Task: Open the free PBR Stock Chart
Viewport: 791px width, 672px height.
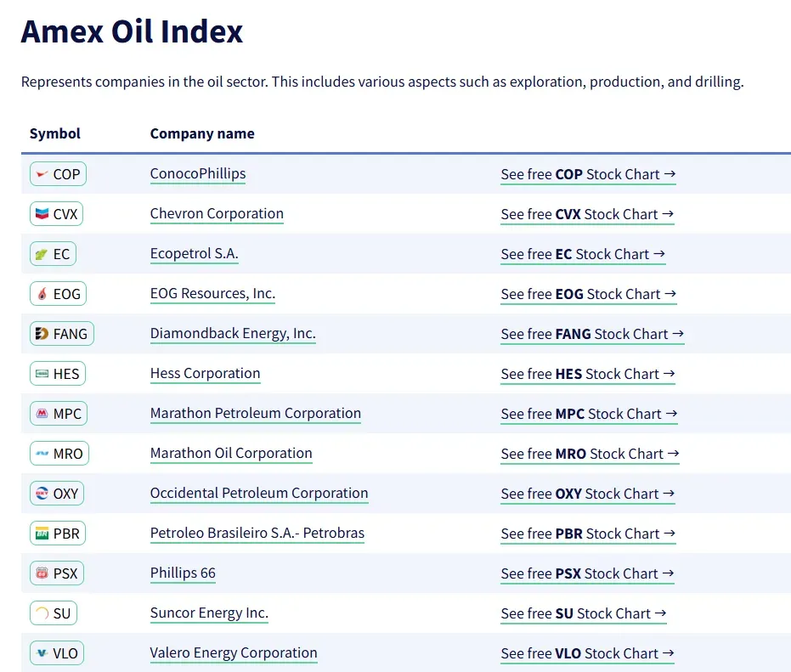Action: click(x=588, y=534)
